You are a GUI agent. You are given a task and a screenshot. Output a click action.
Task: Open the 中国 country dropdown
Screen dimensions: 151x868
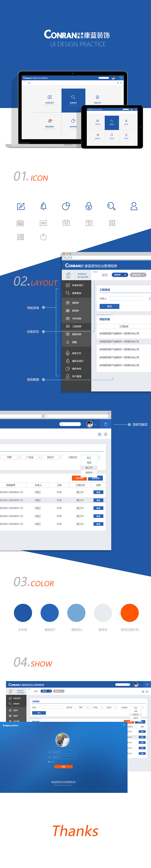(10, 457)
